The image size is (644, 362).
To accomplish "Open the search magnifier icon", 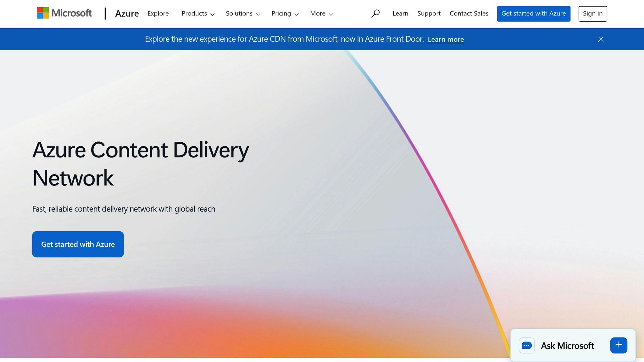I will (375, 14).
